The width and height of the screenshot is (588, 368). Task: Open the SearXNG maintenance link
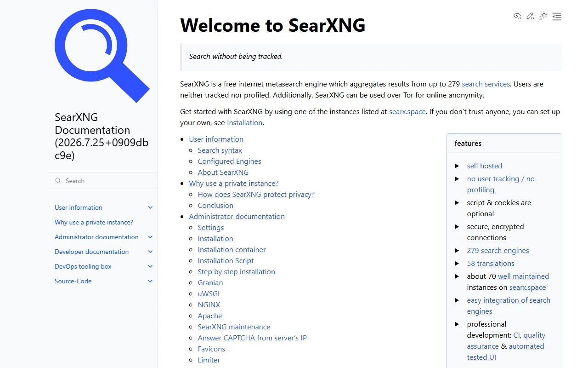tap(234, 327)
